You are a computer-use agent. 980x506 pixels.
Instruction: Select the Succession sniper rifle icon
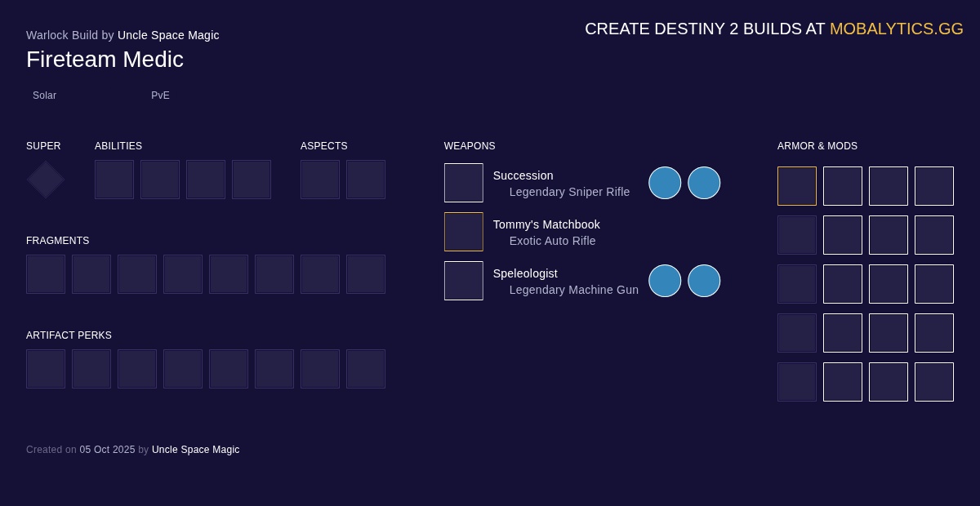[463, 183]
